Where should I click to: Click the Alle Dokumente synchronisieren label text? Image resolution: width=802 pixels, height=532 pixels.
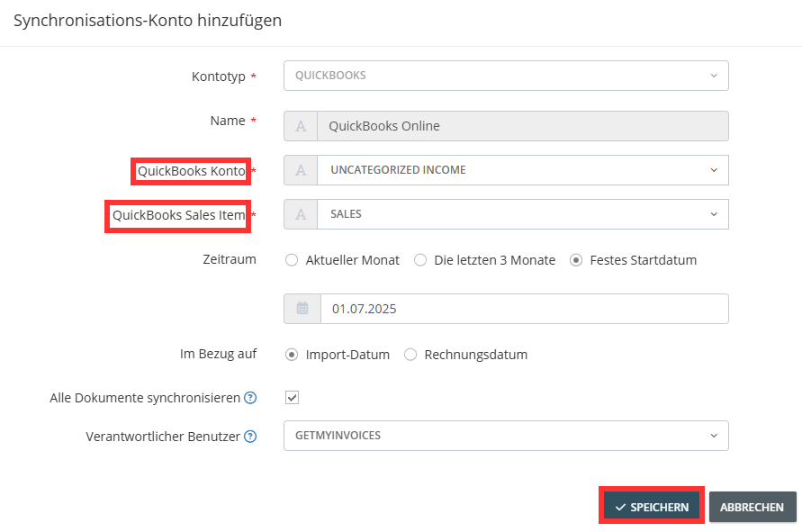coord(145,398)
